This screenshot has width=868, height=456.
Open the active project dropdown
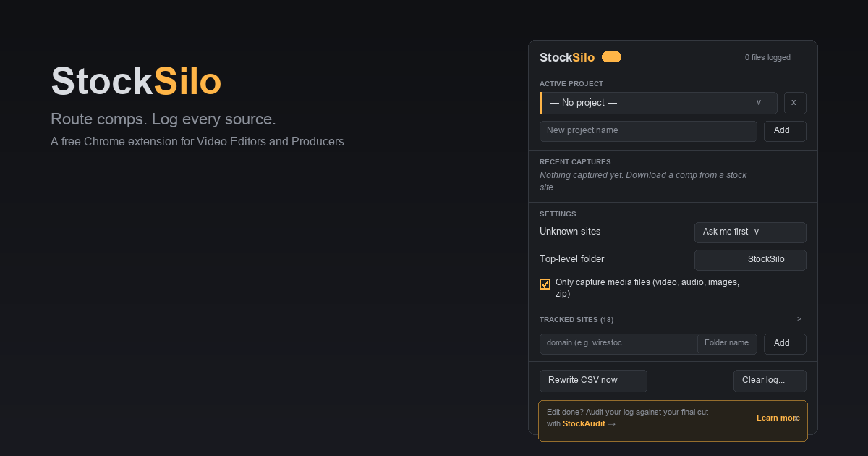[658, 103]
